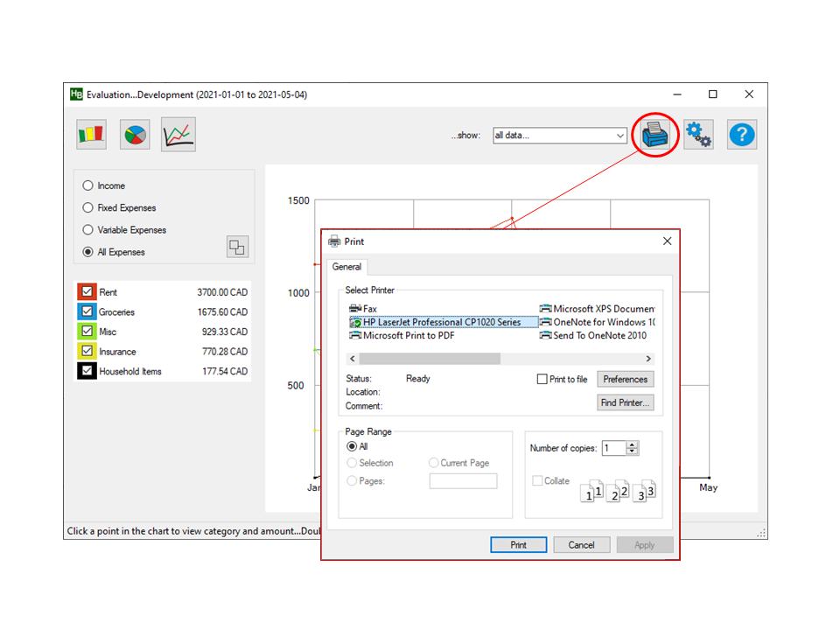Screen dimensions: 840x630
Task: Enable the Print to file checkbox
Action: (542, 380)
